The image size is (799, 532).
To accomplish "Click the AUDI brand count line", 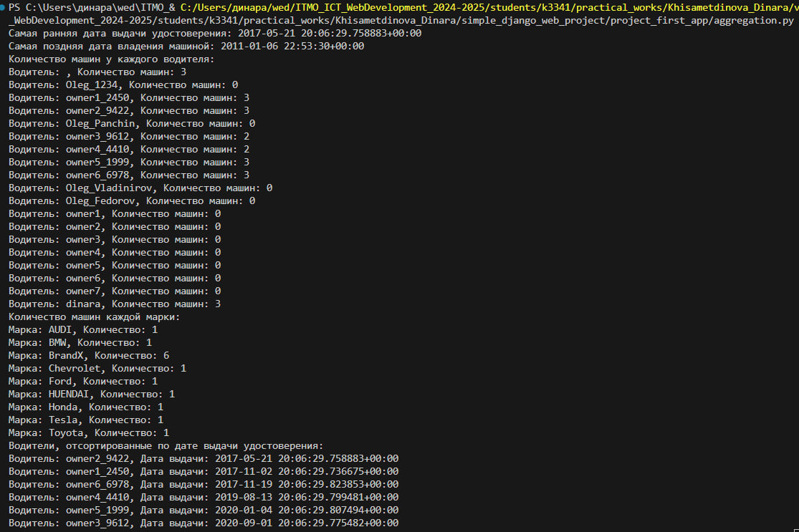I will (83, 330).
